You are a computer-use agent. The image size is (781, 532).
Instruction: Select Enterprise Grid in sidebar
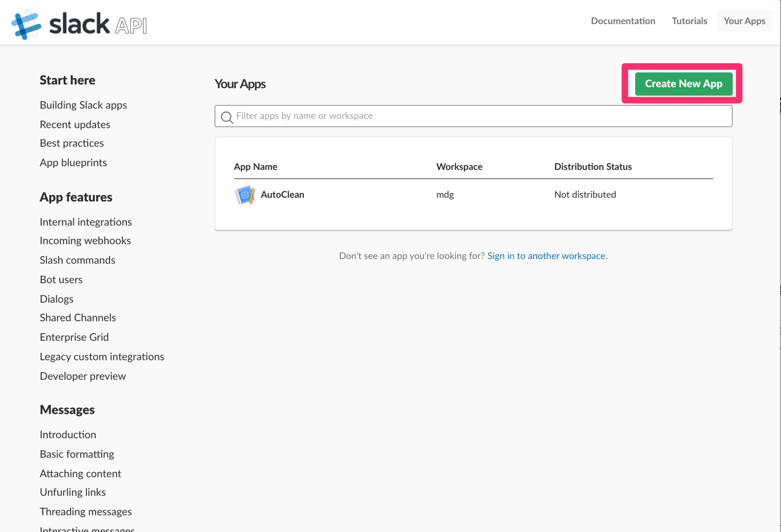click(x=74, y=337)
